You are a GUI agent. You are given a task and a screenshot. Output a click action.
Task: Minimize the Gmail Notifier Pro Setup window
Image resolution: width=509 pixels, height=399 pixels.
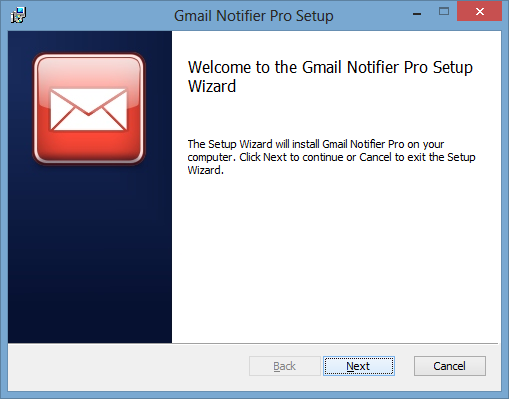(417, 14)
